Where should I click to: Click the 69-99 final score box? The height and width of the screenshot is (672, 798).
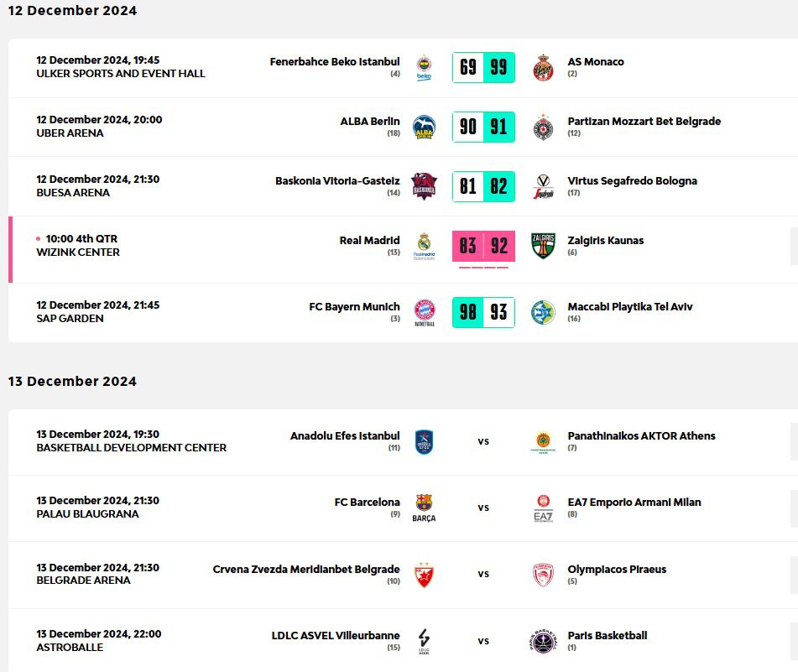pos(483,67)
